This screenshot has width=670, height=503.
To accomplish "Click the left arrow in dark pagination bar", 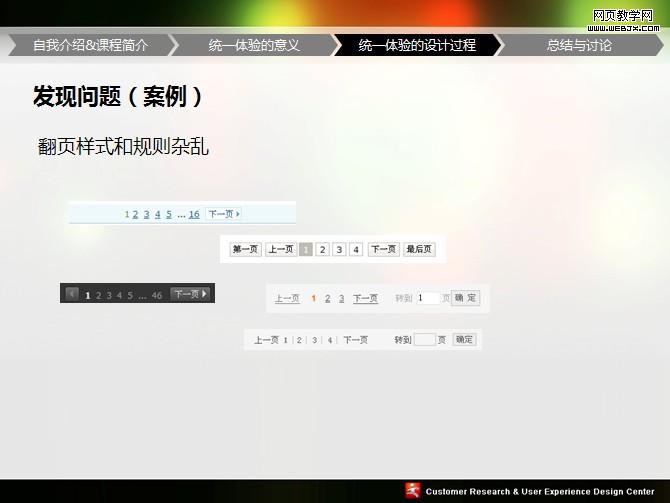I will (x=72, y=294).
